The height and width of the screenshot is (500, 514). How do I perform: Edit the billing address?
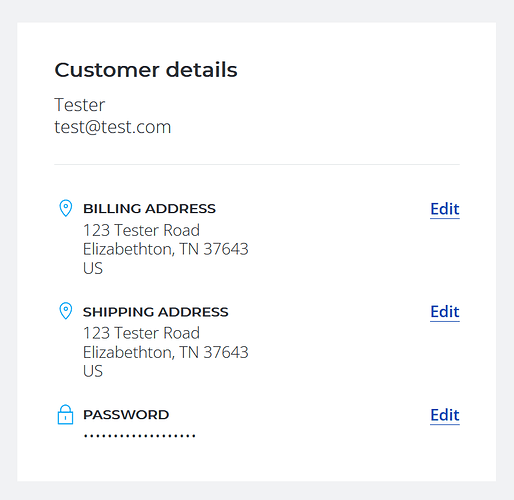pyautogui.click(x=445, y=209)
